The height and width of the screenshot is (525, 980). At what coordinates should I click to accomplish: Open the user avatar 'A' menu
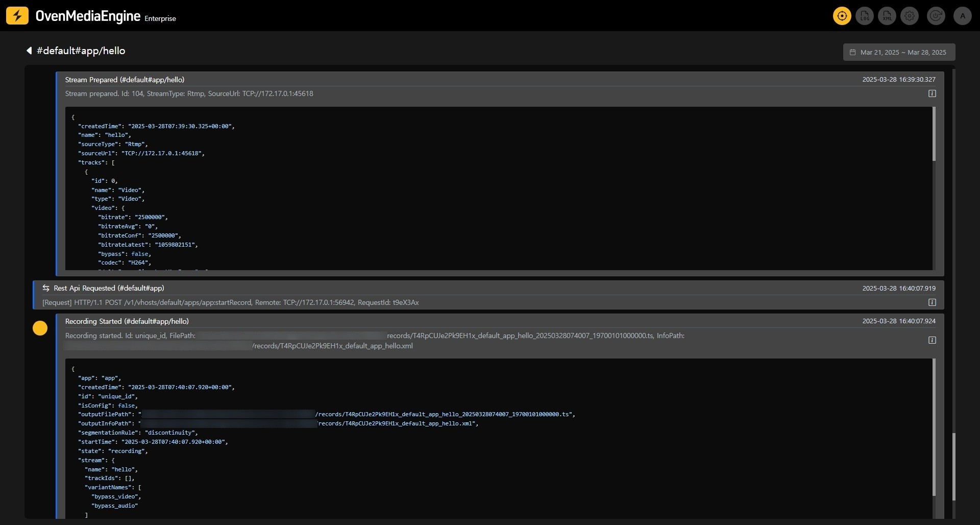tap(963, 16)
